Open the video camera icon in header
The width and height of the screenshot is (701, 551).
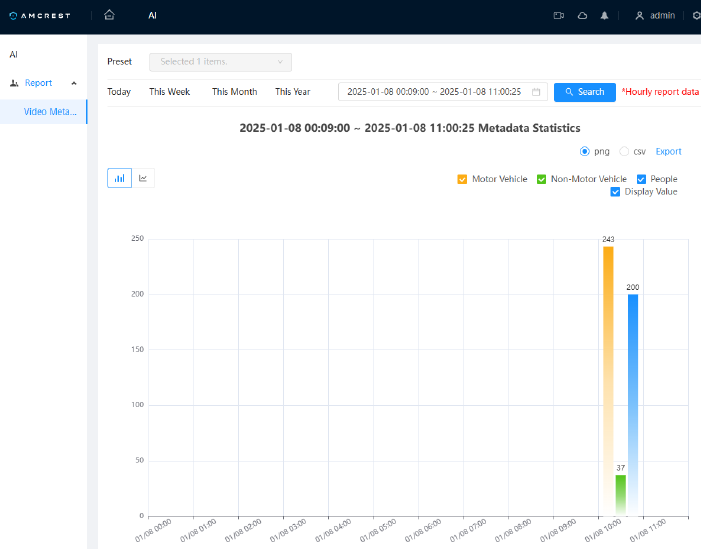coord(558,16)
